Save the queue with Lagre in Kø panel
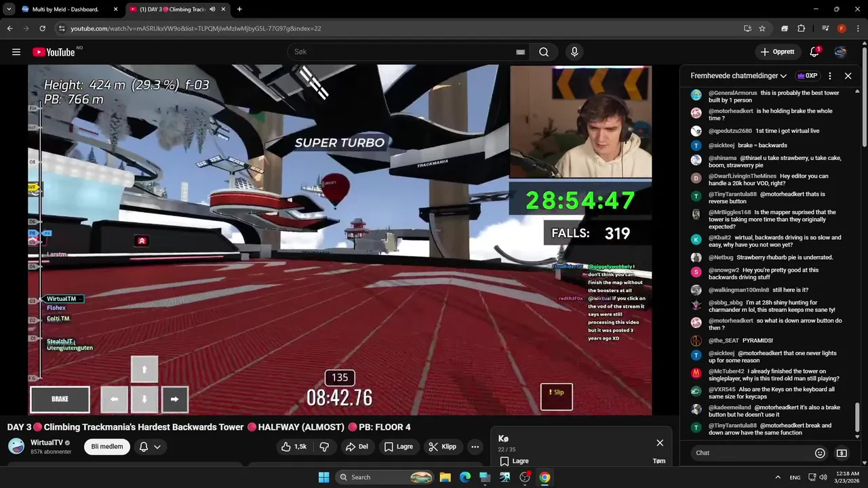Screen dimensions: 868x488 [x=515, y=461]
